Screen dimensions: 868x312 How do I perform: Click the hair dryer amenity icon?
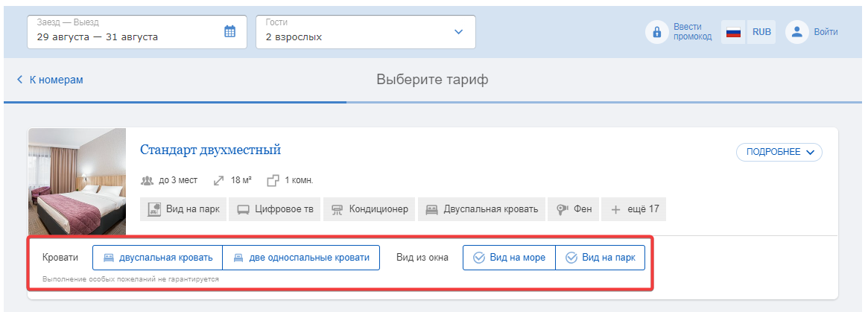coord(563,210)
